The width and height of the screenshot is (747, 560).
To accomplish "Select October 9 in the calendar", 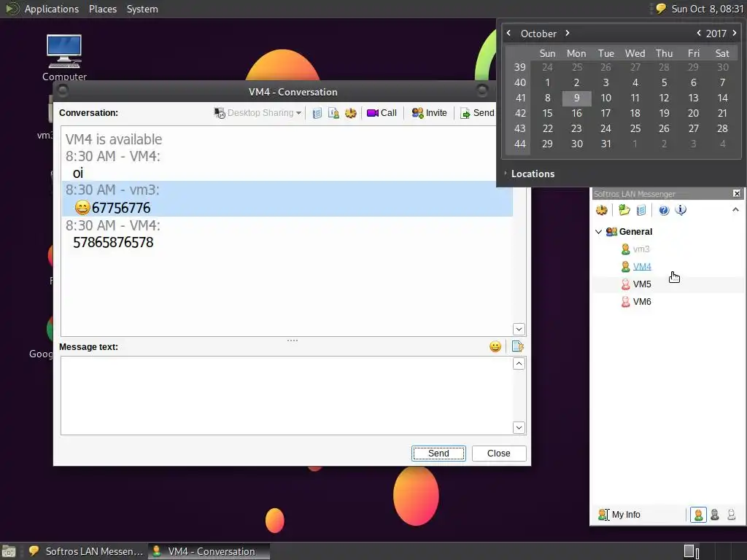I will click(x=576, y=98).
